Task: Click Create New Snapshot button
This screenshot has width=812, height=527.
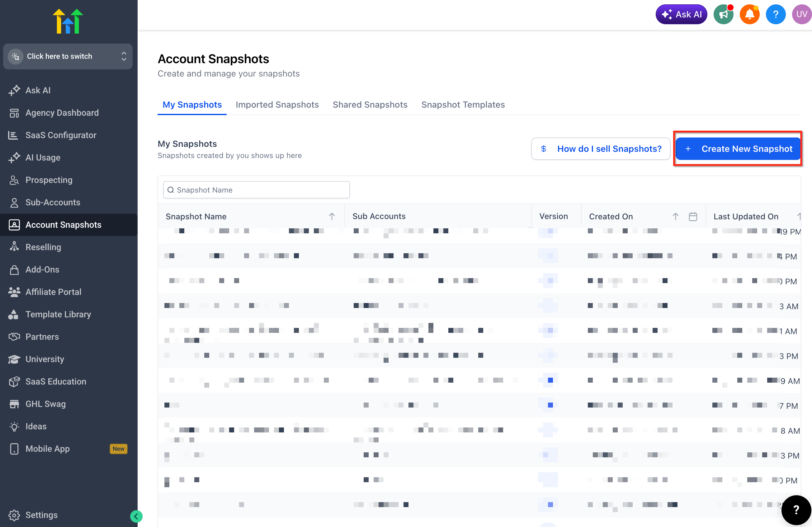Action: click(738, 149)
